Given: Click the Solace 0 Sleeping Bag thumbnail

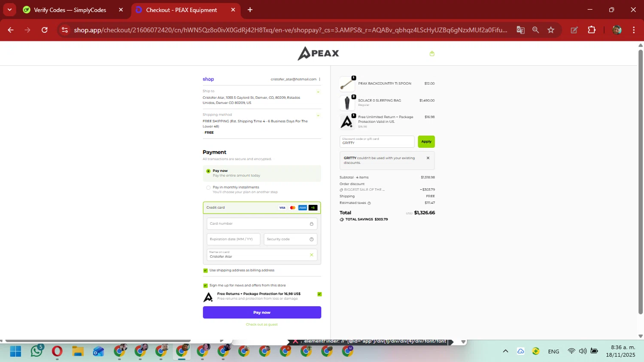Looking at the screenshot, I should tap(347, 103).
